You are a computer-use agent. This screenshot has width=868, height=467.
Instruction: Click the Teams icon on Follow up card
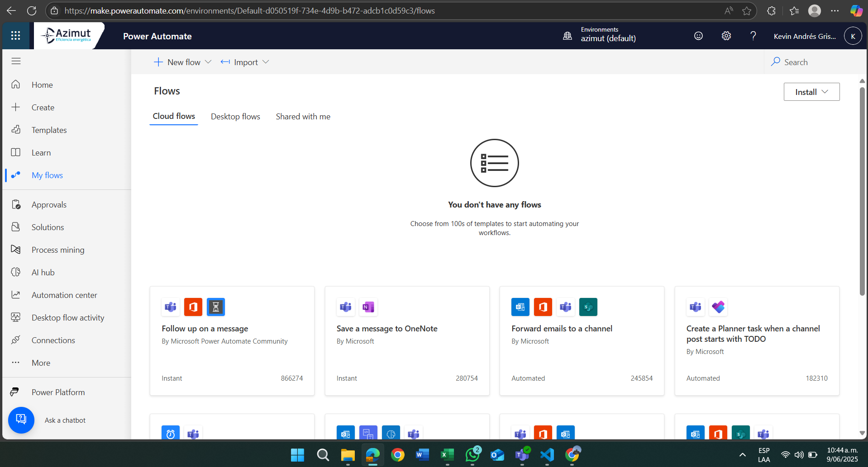[171, 307]
